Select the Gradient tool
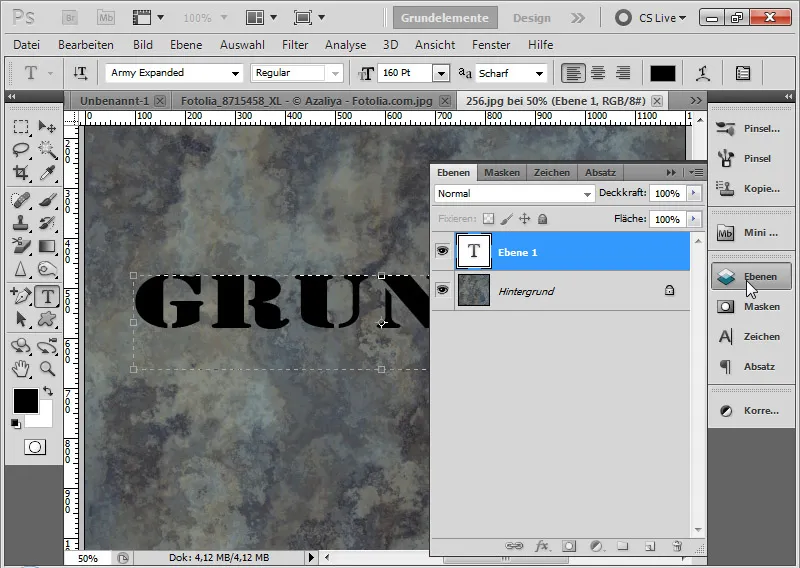Viewport: 800px width, 568px height. 47,246
